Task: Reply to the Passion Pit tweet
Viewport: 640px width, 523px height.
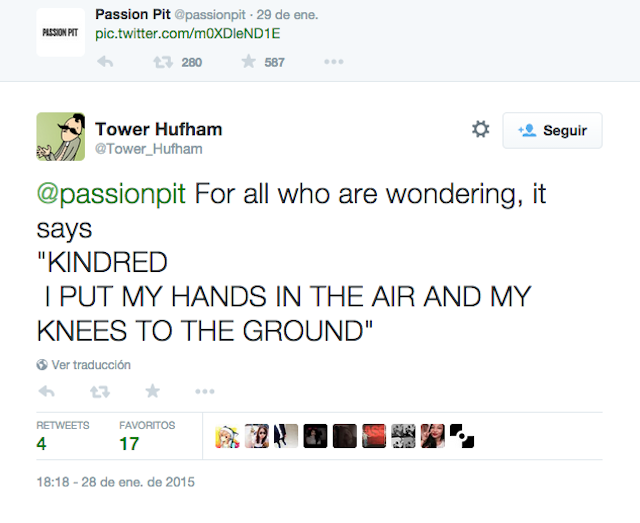Action: [x=103, y=61]
